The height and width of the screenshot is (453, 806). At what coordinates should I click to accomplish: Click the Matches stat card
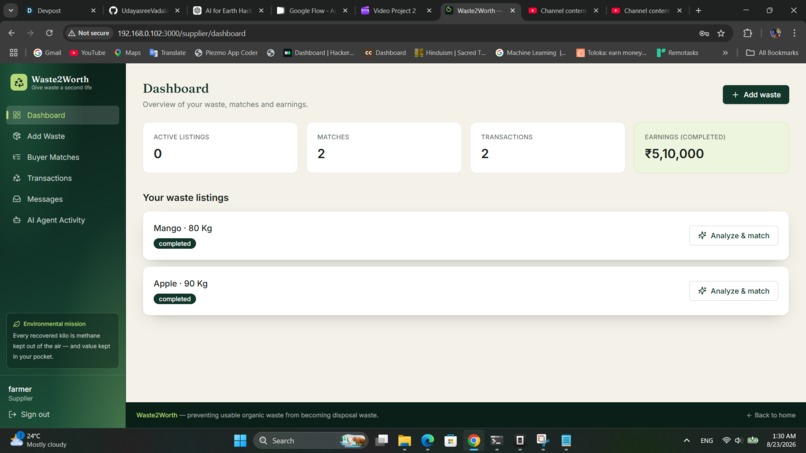(384, 148)
